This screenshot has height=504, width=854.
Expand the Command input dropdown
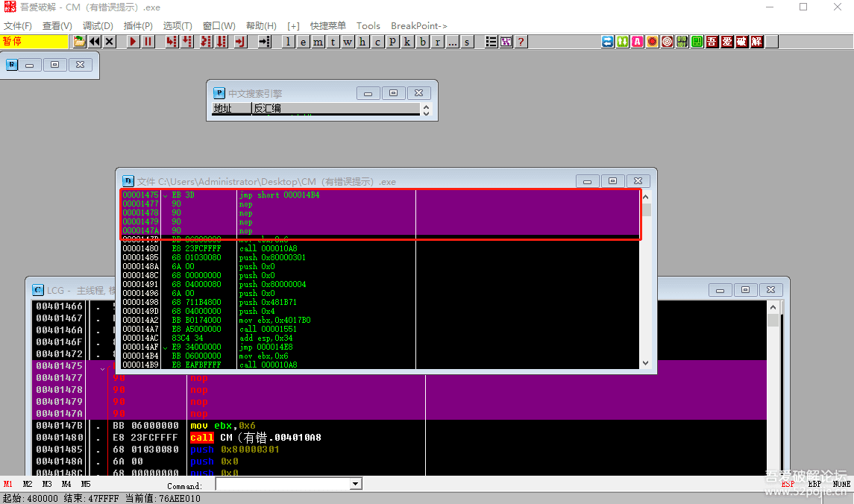[x=355, y=485]
